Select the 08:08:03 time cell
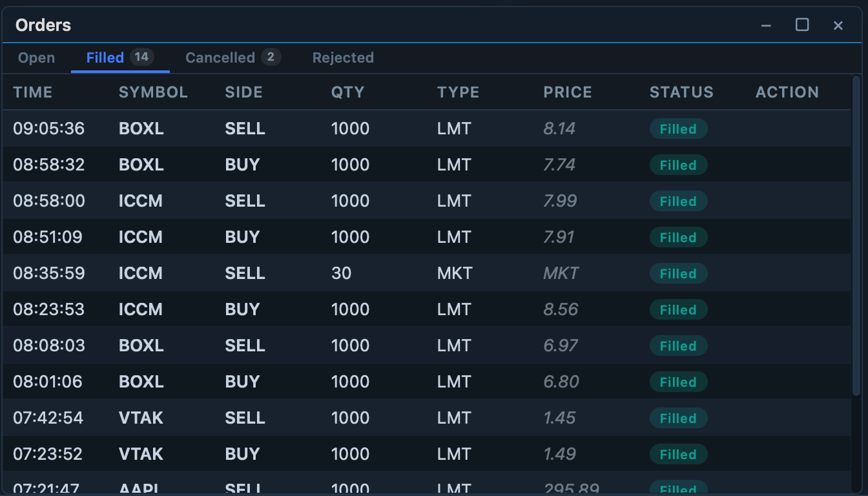 tap(48, 346)
